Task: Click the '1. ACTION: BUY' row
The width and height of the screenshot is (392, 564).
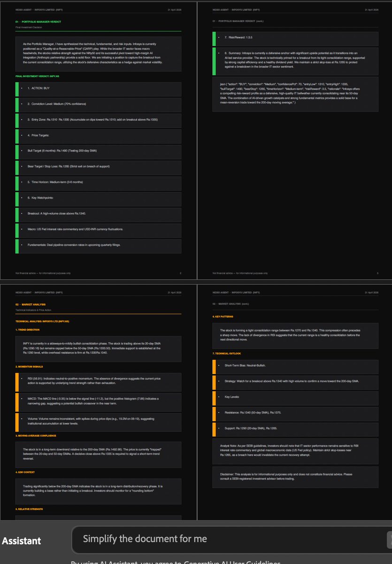Action: click(x=98, y=89)
